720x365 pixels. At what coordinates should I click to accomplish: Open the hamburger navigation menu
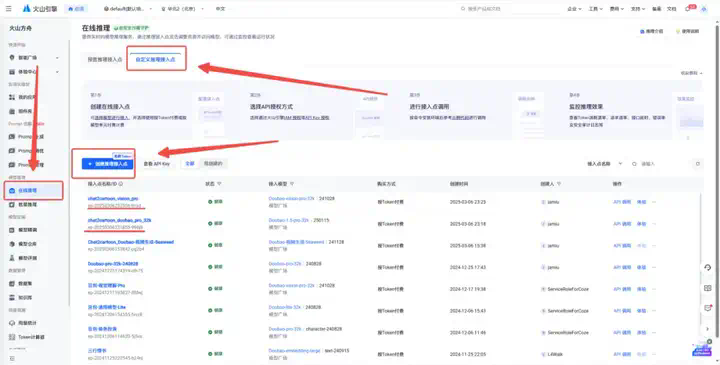click(9, 9)
